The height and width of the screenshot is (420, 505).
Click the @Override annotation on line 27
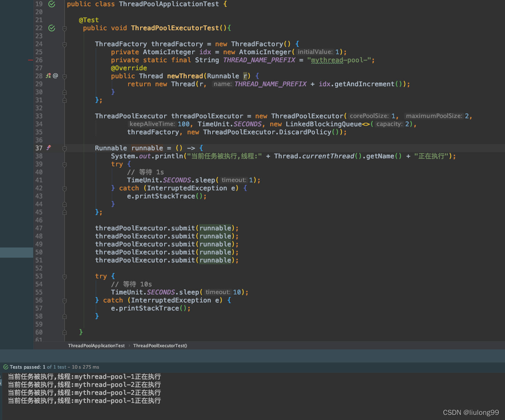(x=129, y=68)
